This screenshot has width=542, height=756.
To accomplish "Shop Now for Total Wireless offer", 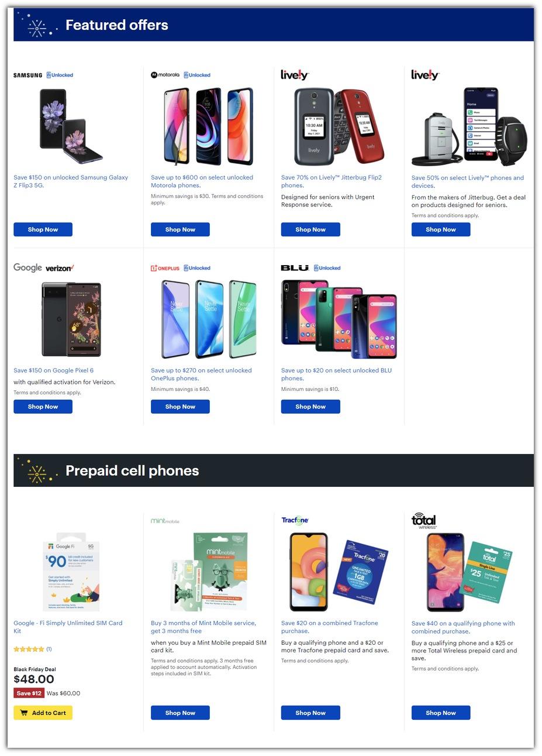I will [441, 713].
